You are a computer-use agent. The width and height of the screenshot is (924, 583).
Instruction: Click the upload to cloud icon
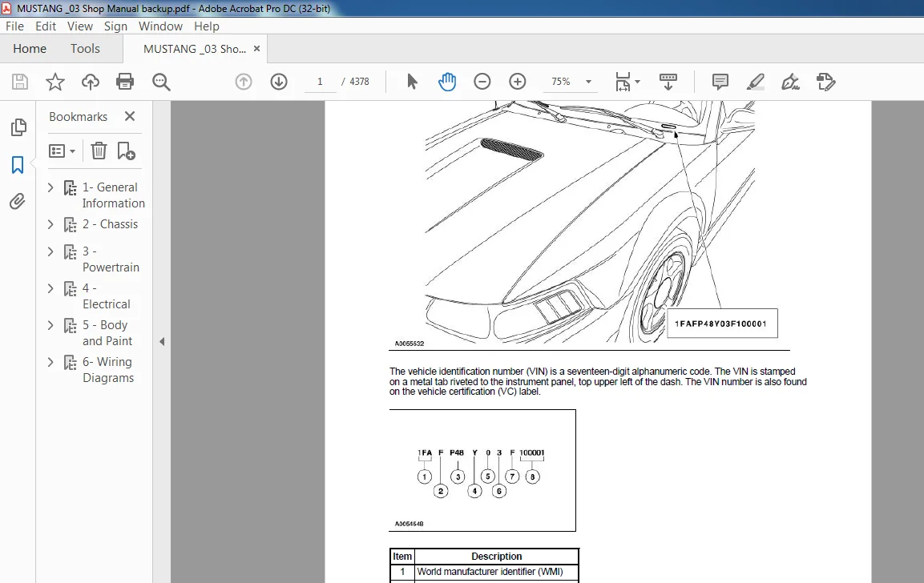coord(91,81)
